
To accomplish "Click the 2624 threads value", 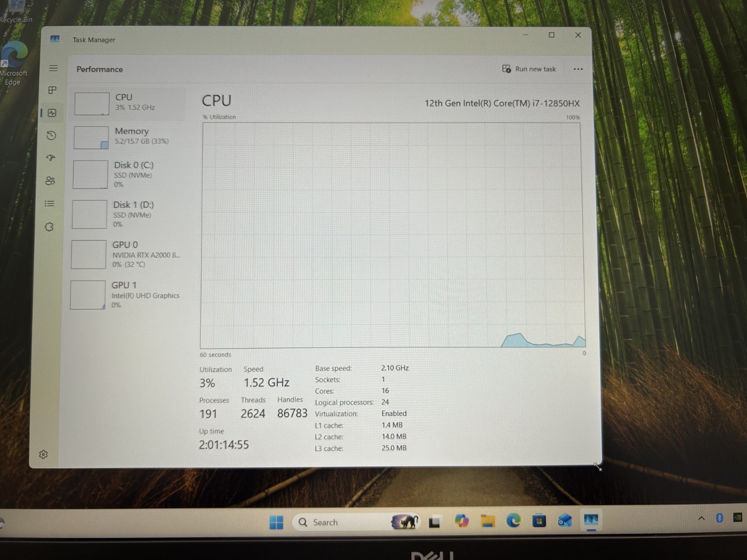I will pyautogui.click(x=253, y=413).
